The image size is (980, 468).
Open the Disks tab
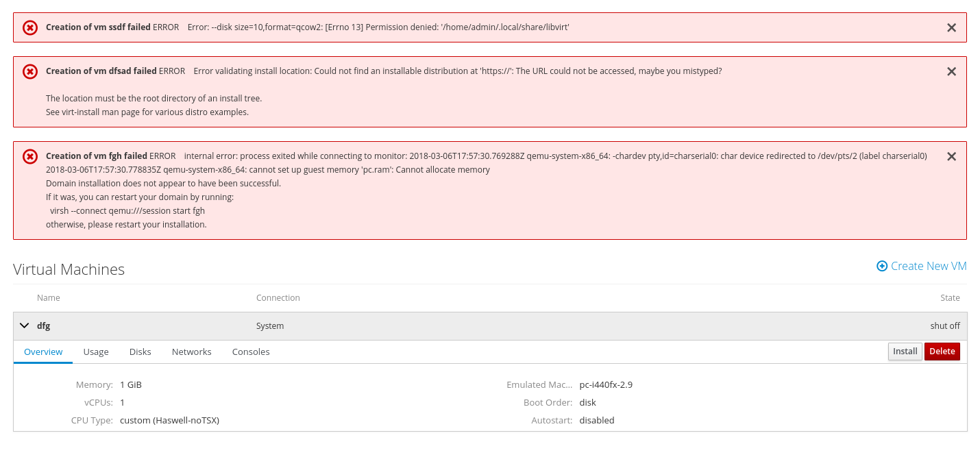tap(140, 352)
